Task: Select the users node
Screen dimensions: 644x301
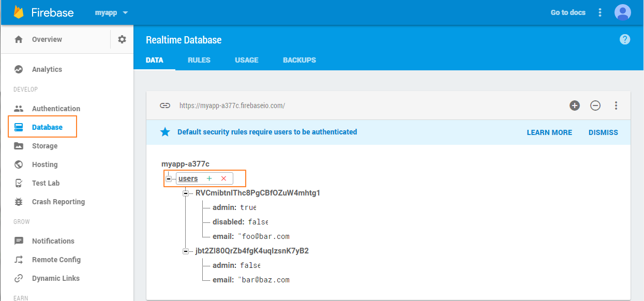Action: [188, 178]
